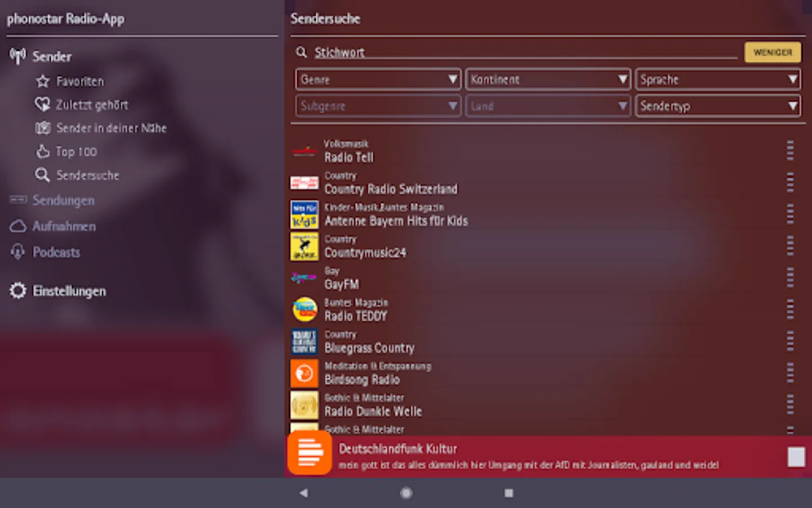This screenshot has width=812, height=508.
Task: Click the Sendungen icon in sidebar
Action: [x=18, y=200]
